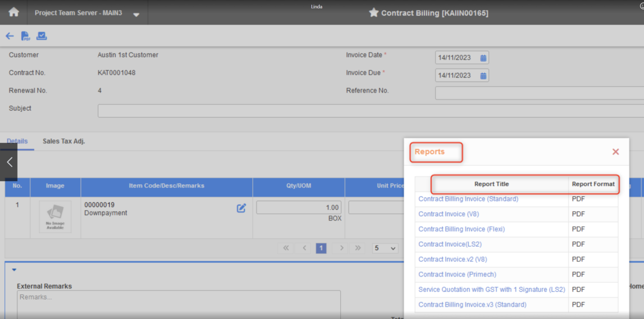The width and height of the screenshot is (644, 319).
Task: Open the Invoice Date calendar picker
Action: 482,57
